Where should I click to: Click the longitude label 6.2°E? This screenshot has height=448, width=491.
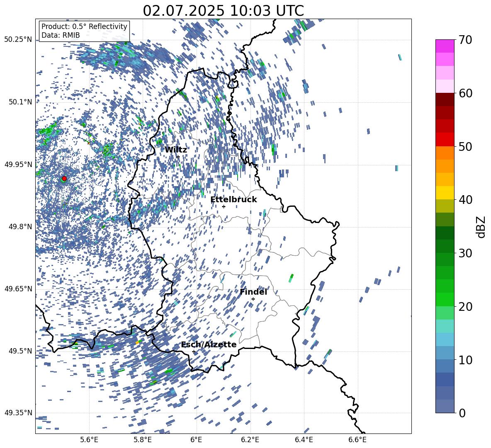pos(250,440)
